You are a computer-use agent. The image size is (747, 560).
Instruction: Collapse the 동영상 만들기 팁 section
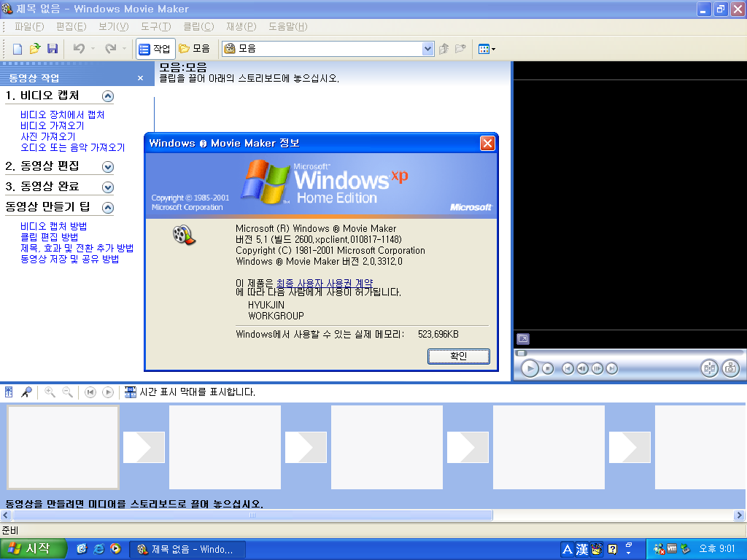pos(108,208)
